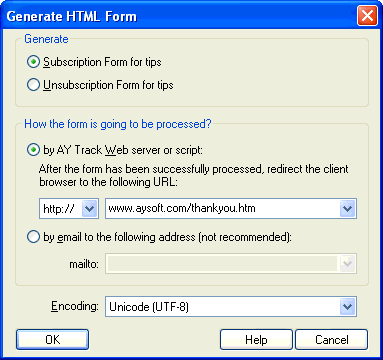This screenshot has width=383, height=360.
Task: Open the redirect URL history dropdown arrow
Action: [x=347, y=209]
